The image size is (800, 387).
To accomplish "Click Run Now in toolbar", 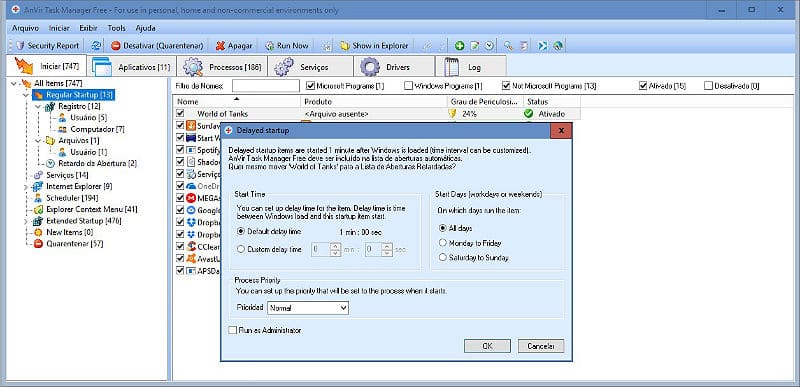I will point(287,45).
